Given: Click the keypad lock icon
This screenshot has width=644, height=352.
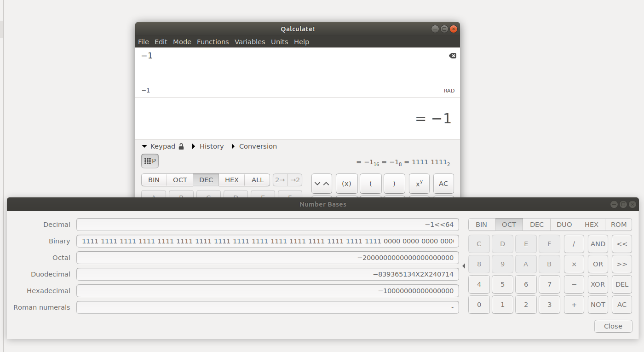Looking at the screenshot, I should tap(181, 146).
